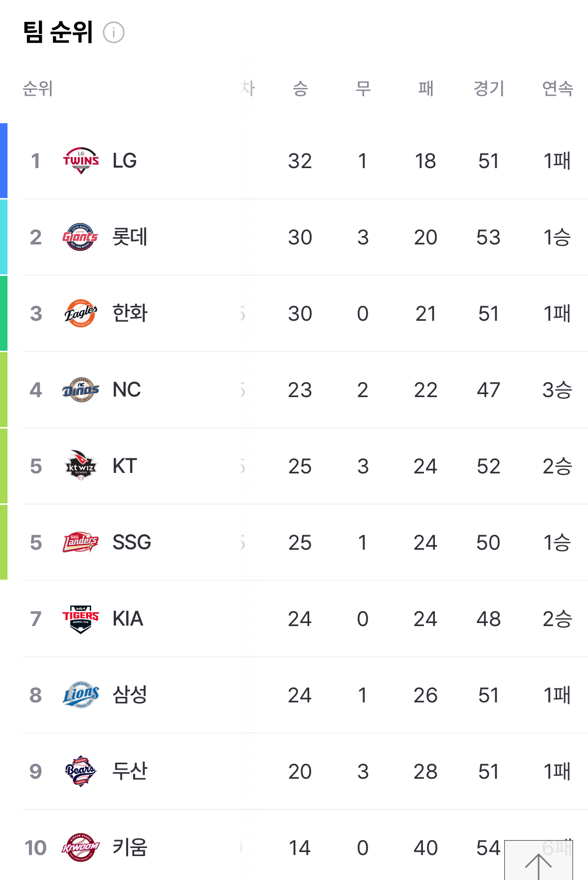Screen dimensions: 588x880
Task: Select the 연속 column header
Action: click(x=558, y=88)
